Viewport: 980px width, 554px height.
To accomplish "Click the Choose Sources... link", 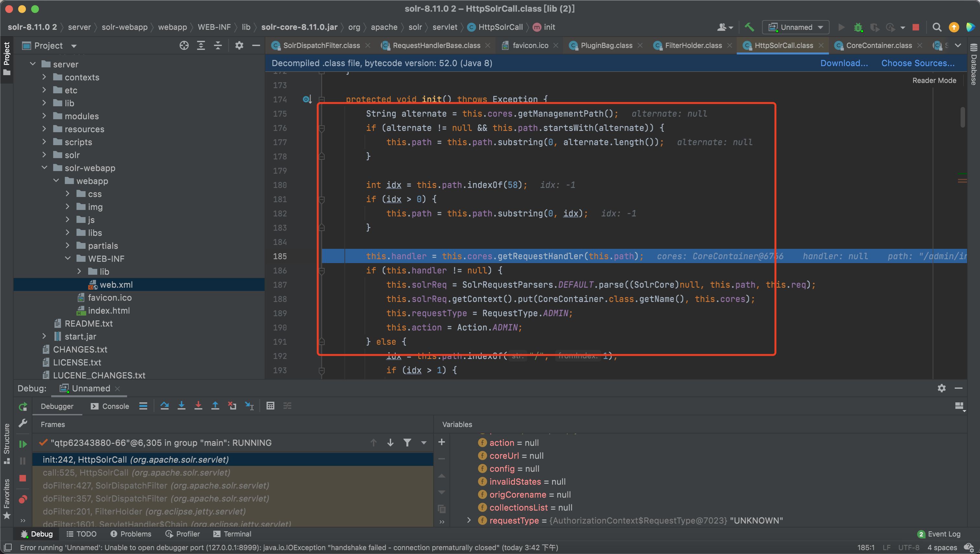I will pos(917,63).
